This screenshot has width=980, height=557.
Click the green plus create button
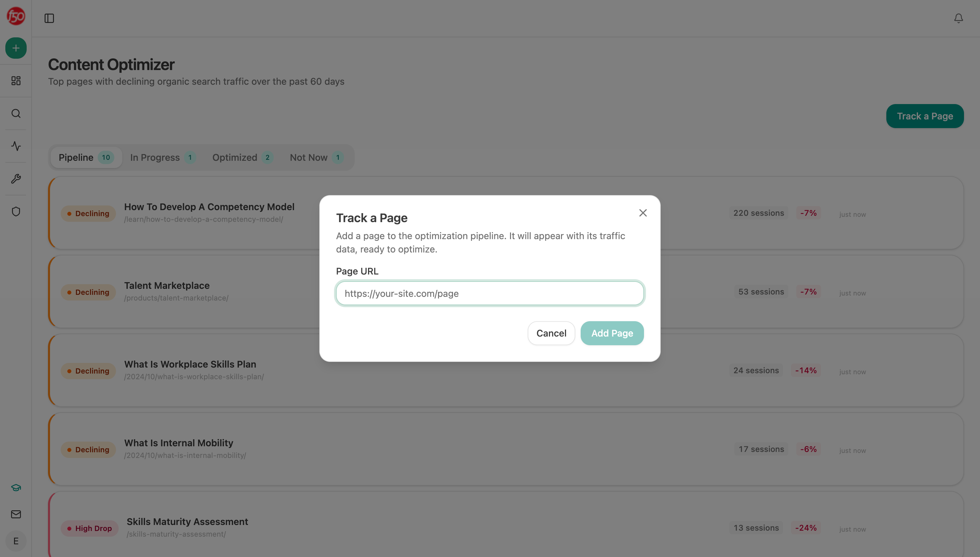16,48
